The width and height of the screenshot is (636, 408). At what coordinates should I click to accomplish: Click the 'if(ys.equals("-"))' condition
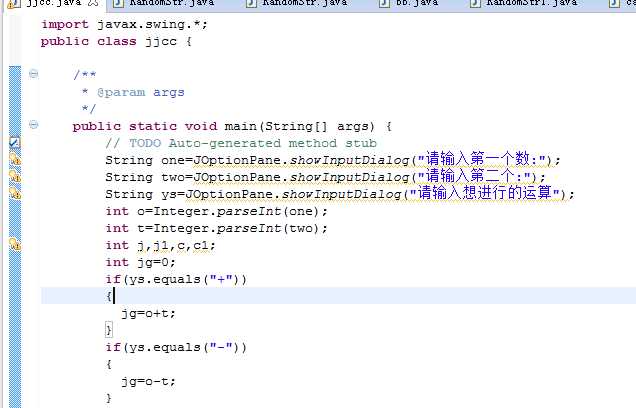[x=176, y=348]
